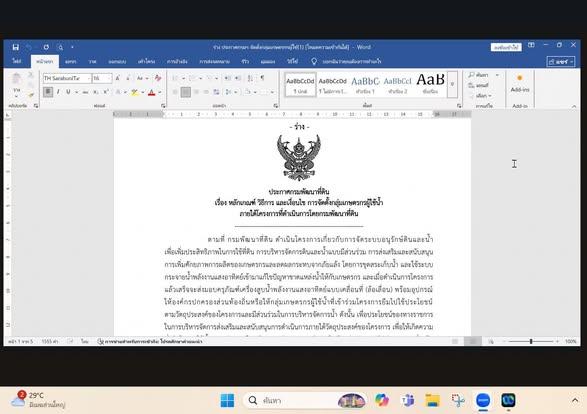Click the Tell Me lightbulb icon
This screenshot has width=587, height=414.
click(314, 61)
